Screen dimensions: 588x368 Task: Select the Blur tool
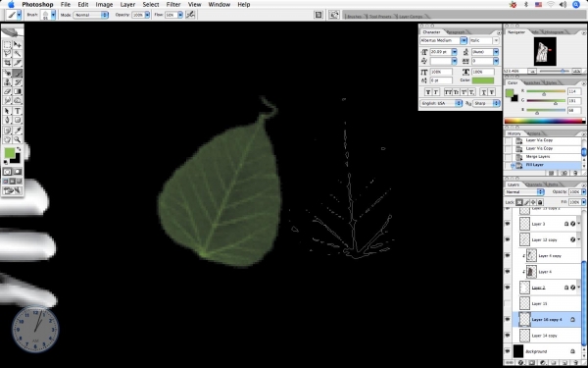tap(7, 100)
